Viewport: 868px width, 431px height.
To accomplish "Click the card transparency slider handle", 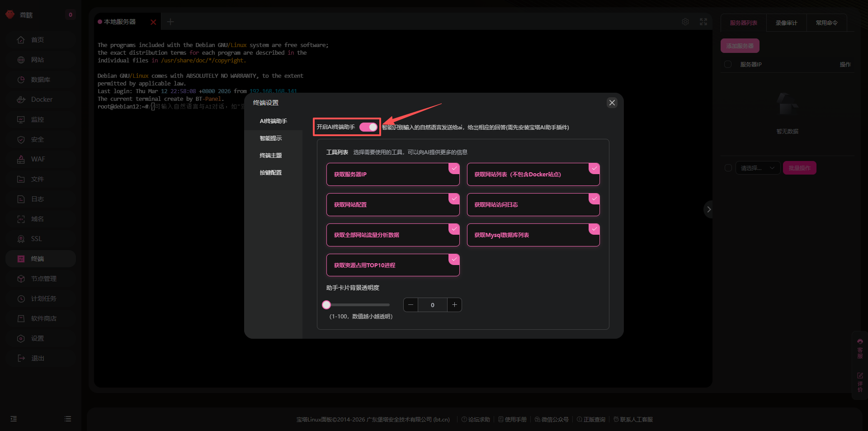I will [x=326, y=305].
